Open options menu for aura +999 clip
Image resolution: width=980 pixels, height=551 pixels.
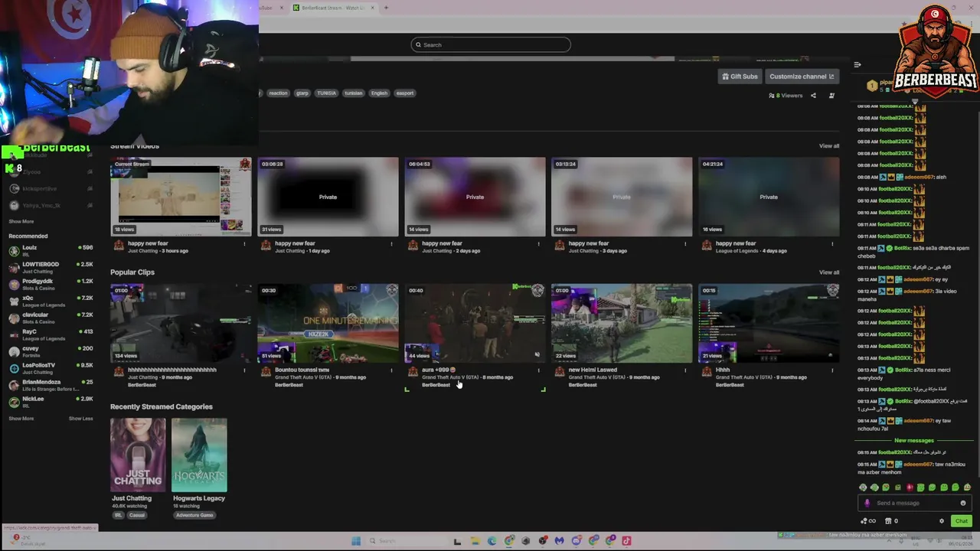538,370
